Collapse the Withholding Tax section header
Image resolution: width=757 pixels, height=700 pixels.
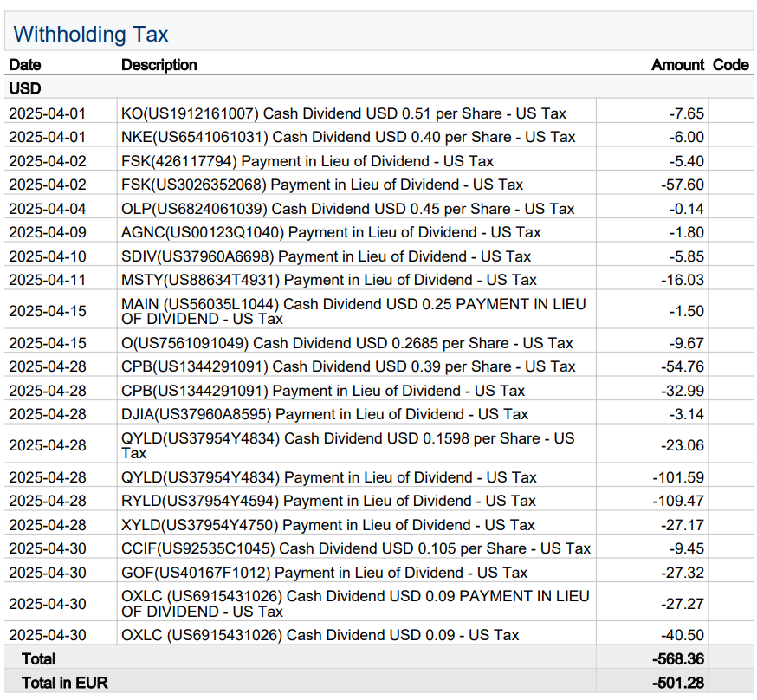(91, 35)
